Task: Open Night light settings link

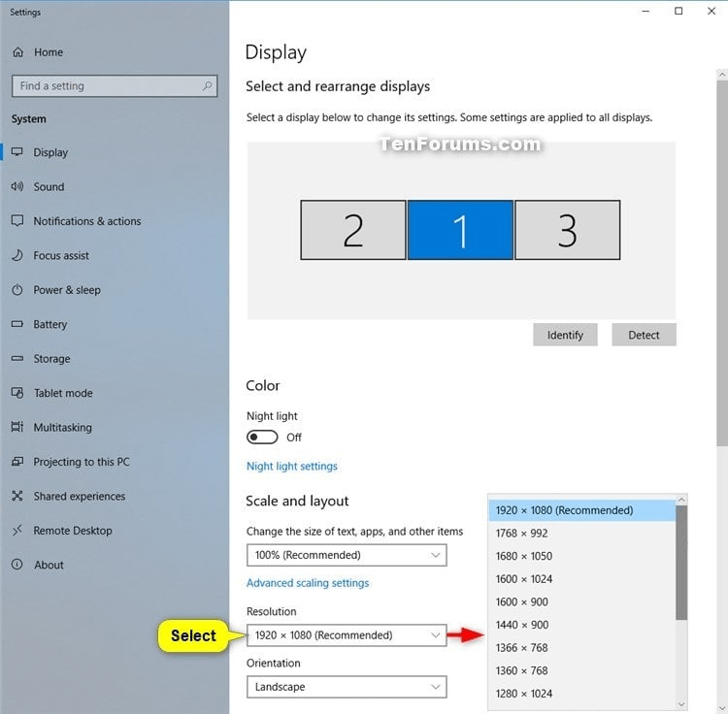Action: point(292,467)
